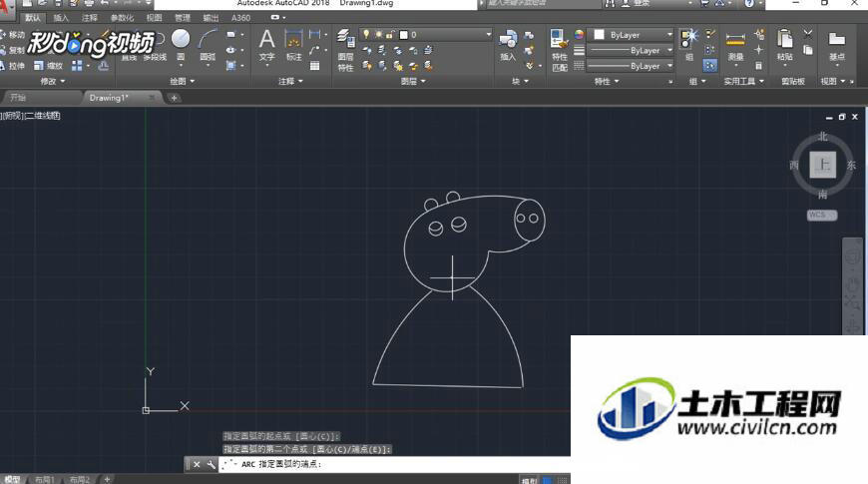Click the WCS coordinate system button
868x484 pixels.
(x=821, y=215)
